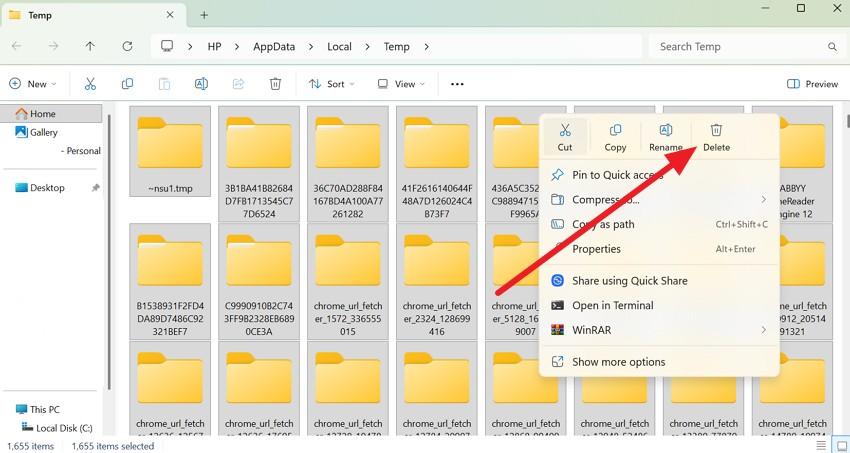This screenshot has height=453, width=850.
Task: Click the Rename toolbar icon
Action: (201, 84)
